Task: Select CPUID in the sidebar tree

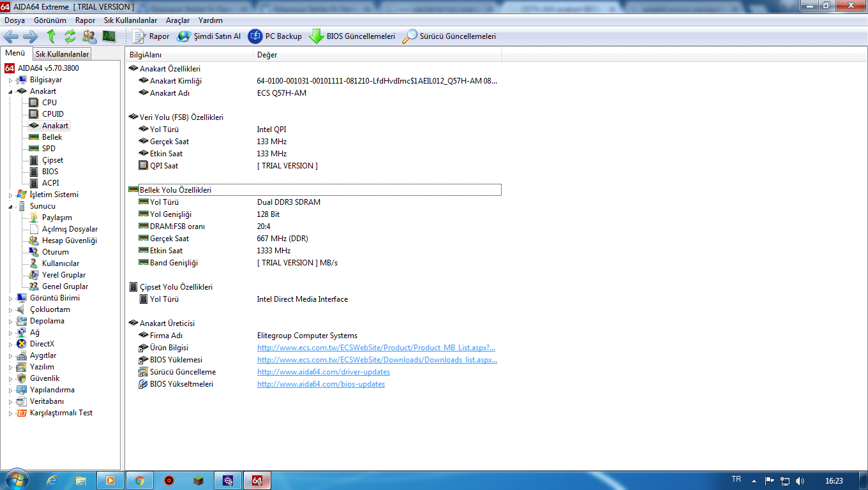Action: point(53,114)
